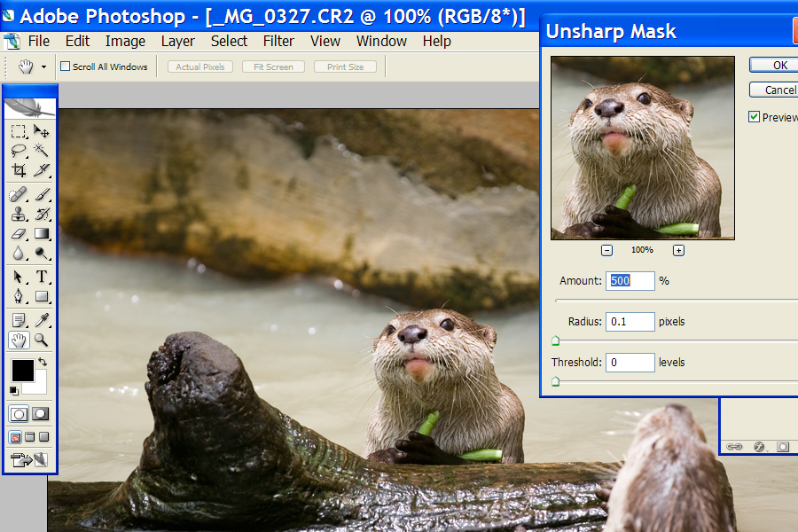Screen dimensions: 798x532
Task: Select the Crop tool
Action: tap(19, 170)
